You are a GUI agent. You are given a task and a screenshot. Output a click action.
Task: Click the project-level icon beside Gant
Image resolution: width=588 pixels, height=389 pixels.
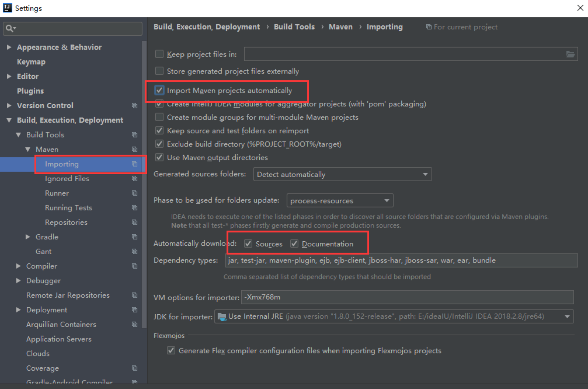coord(135,252)
